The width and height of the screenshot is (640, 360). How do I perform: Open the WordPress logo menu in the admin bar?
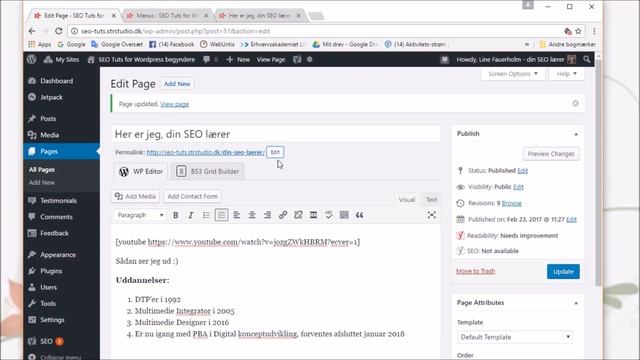tap(31, 59)
